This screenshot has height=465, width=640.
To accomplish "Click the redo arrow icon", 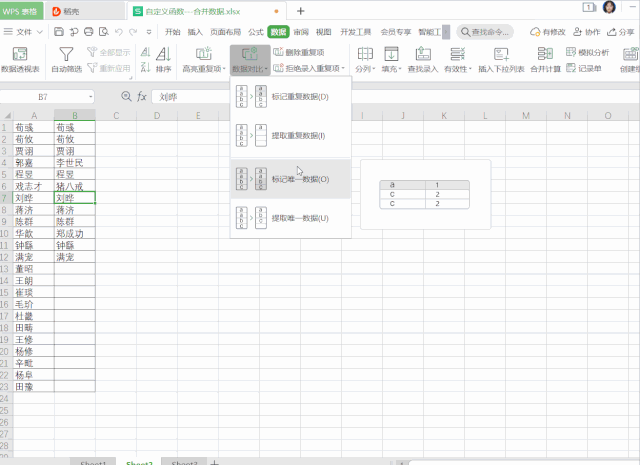I will point(133,32).
